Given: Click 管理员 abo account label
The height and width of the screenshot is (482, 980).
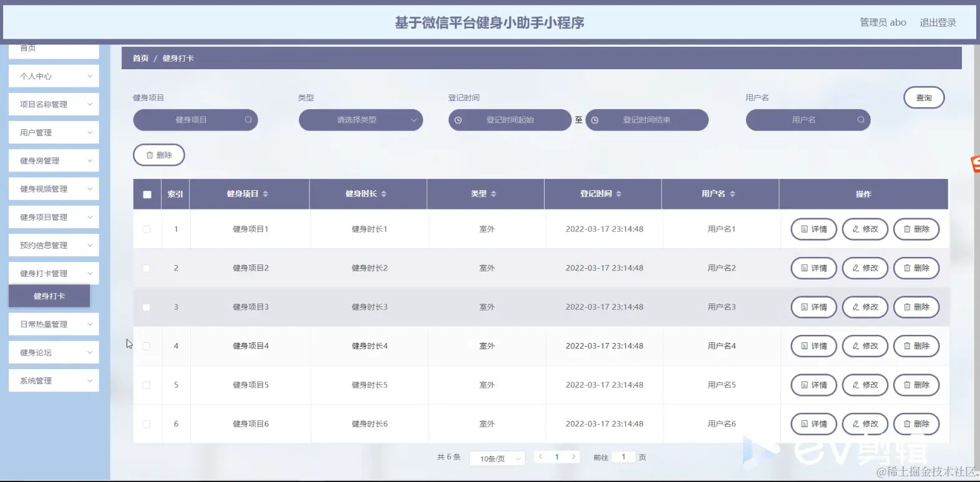Looking at the screenshot, I should (x=883, y=22).
